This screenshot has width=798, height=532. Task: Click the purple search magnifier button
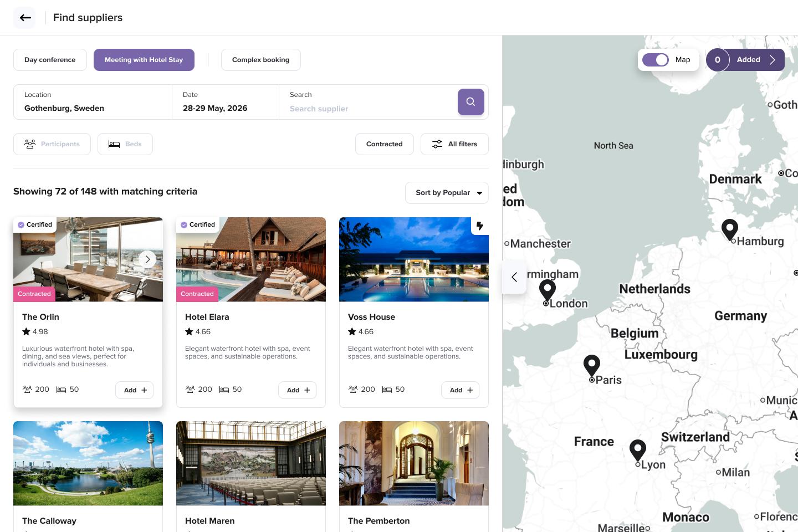pos(471,102)
